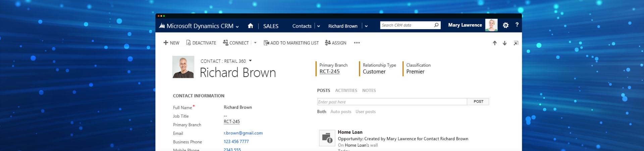
Task: Open the Mary Lawrence user menu
Action: (x=465, y=25)
